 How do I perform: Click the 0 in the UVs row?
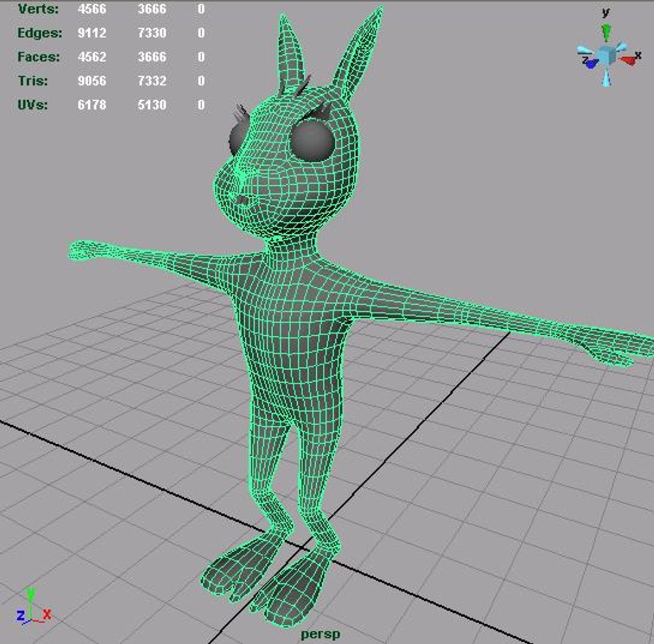[201, 104]
